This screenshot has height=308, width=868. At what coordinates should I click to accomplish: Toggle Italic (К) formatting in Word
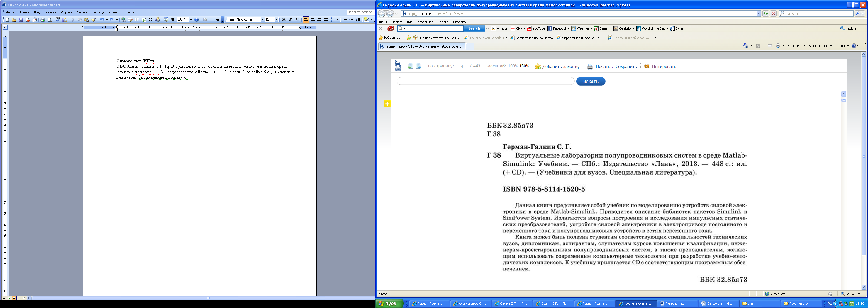291,20
